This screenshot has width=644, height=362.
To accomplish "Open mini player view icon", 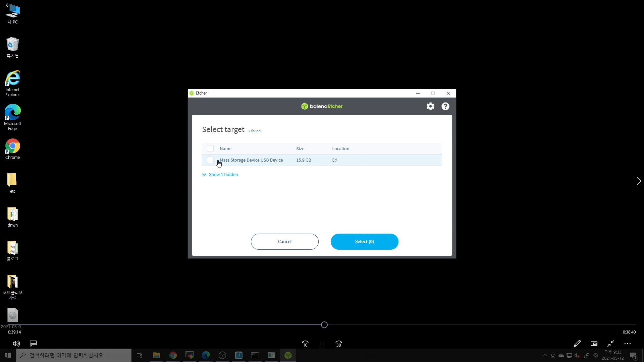I will click(x=594, y=344).
